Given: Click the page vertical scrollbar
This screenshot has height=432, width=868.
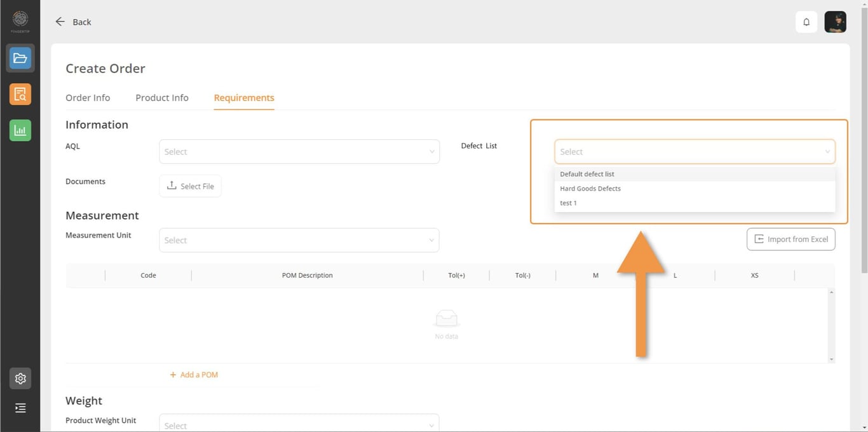Looking at the screenshot, I should pos(864,140).
